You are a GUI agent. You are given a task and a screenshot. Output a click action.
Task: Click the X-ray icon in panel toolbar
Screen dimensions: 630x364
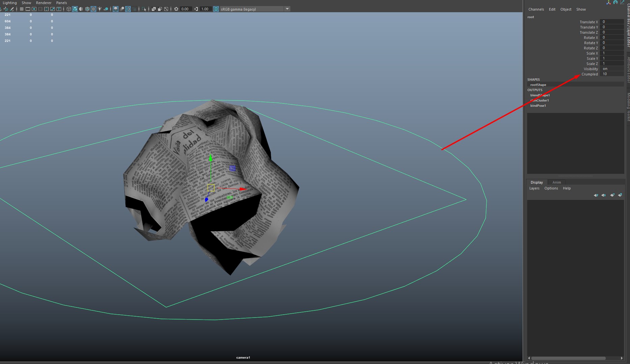tap(154, 9)
